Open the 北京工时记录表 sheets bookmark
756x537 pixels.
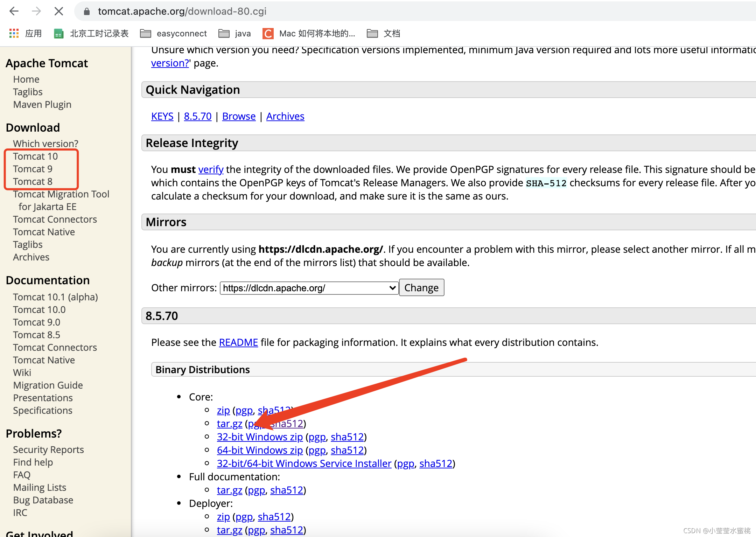[x=91, y=33]
